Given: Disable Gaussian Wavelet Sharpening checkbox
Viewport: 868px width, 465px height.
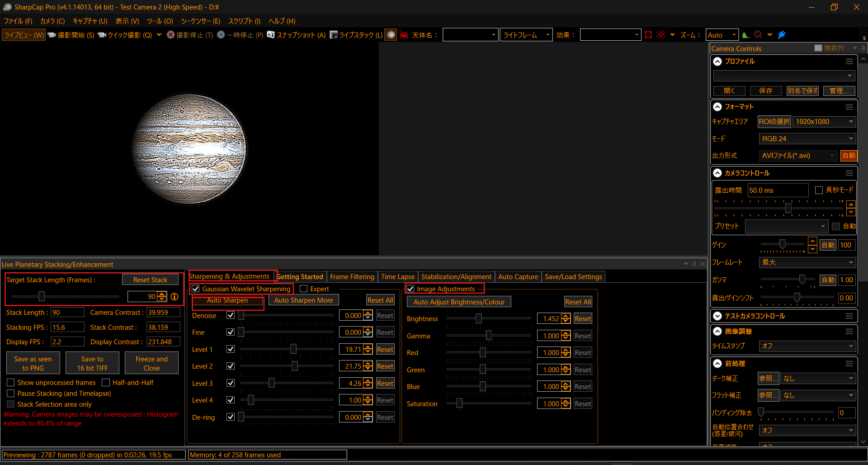Looking at the screenshot, I should pyautogui.click(x=196, y=289).
